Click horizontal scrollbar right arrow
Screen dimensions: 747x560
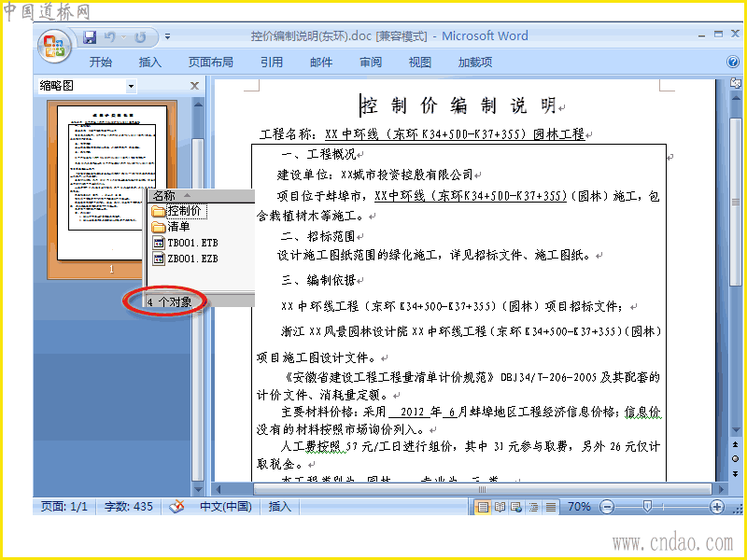point(721,489)
